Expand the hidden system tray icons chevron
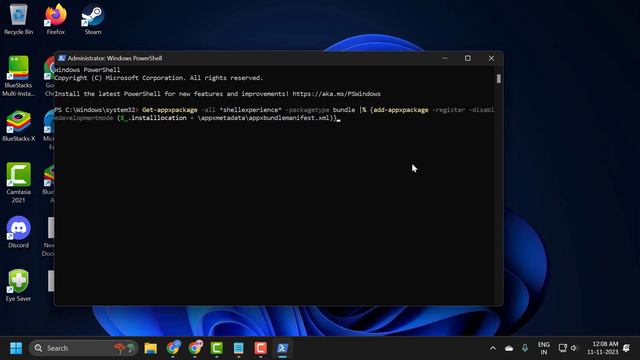 click(x=493, y=348)
